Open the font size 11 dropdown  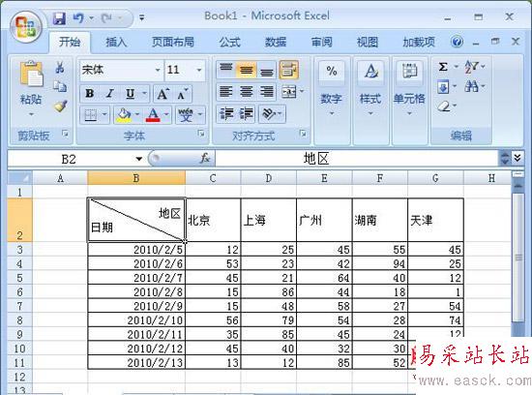(199, 70)
